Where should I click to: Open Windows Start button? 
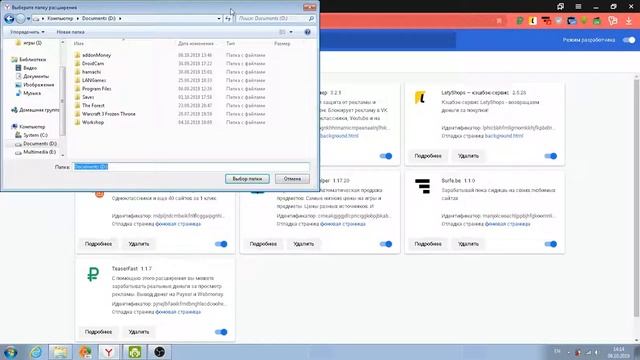[10, 352]
